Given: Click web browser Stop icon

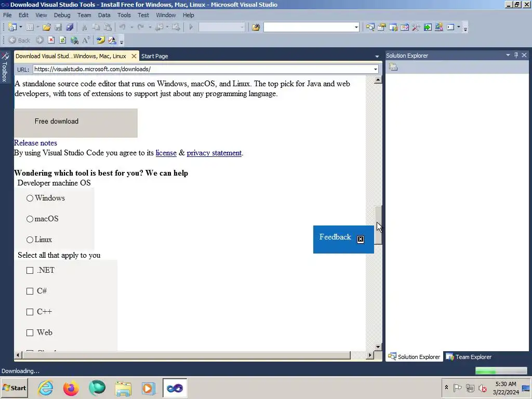Looking at the screenshot, I should (51, 40).
